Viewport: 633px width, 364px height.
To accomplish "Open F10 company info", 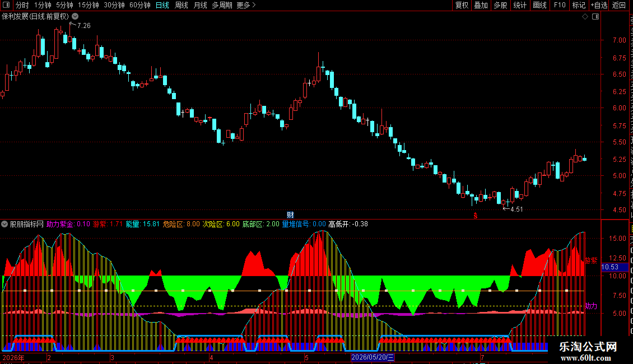I will pyautogui.click(x=560, y=5).
